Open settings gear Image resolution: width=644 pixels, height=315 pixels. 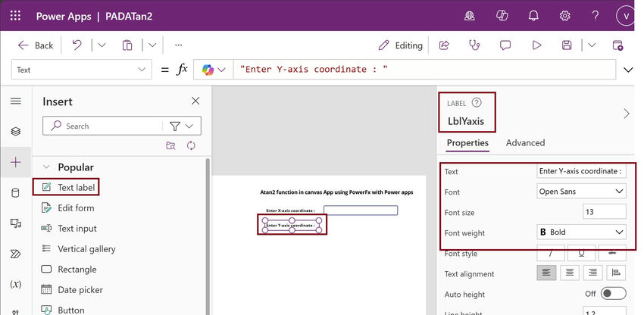(x=564, y=16)
